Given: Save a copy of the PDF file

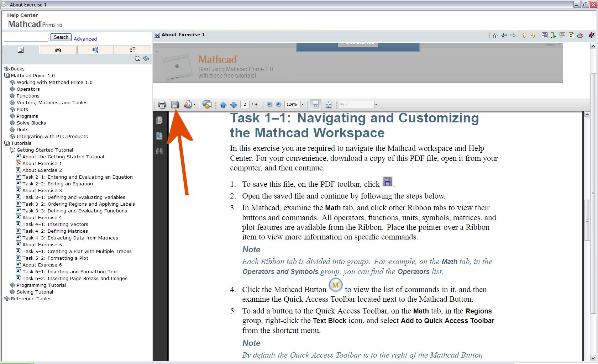Looking at the screenshot, I should click(x=175, y=105).
